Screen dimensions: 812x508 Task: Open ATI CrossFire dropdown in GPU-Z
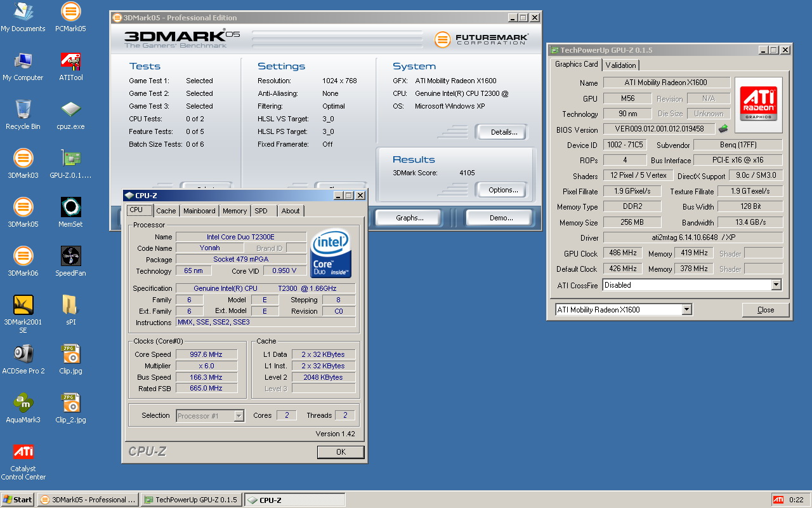776,285
